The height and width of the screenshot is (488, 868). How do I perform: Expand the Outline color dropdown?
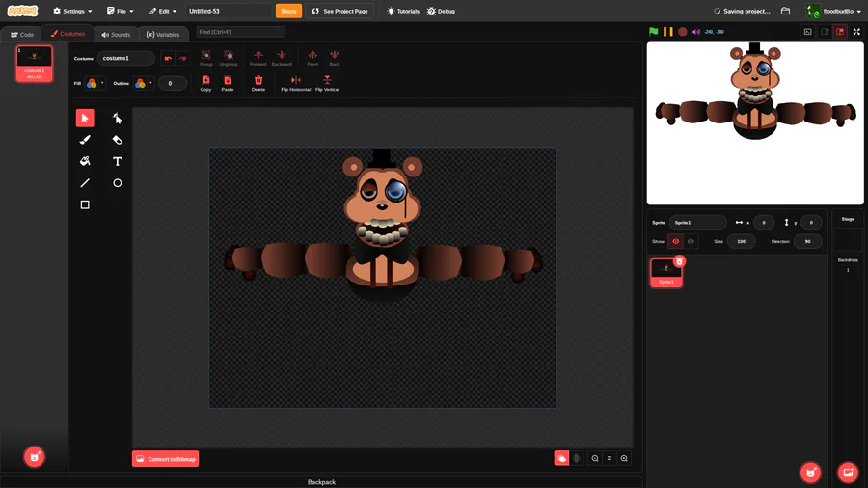144,83
